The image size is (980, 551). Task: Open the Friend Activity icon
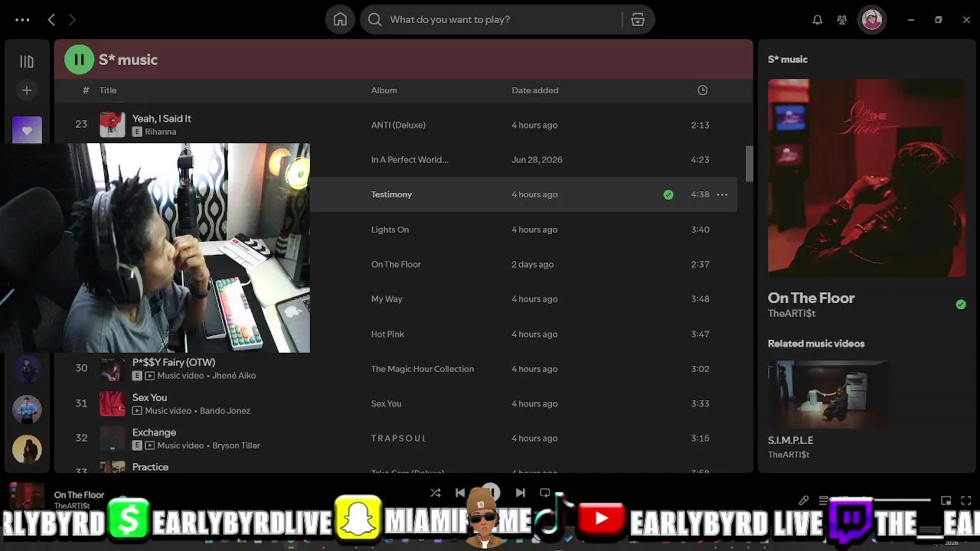(x=842, y=20)
